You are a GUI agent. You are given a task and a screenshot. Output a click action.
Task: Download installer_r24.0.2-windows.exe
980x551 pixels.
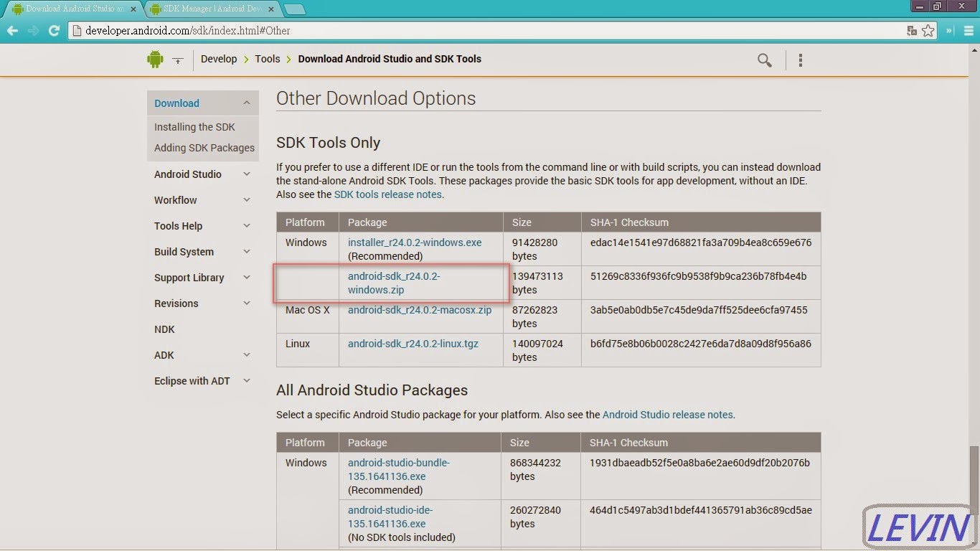pyautogui.click(x=415, y=242)
